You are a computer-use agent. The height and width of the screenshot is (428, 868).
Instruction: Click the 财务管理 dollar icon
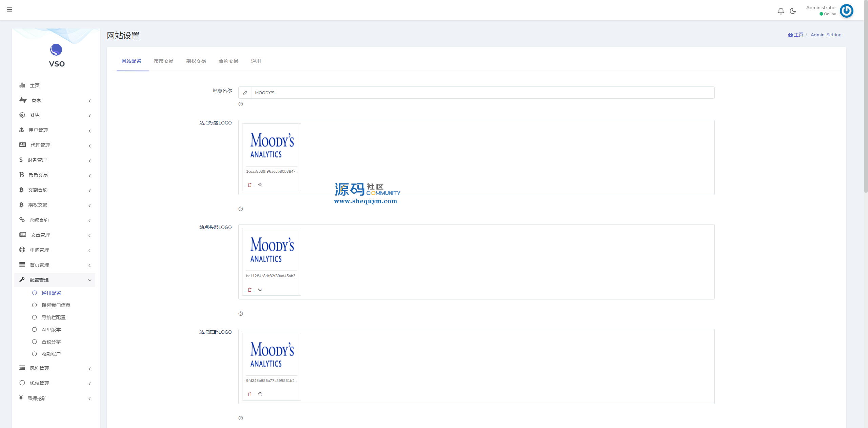click(x=21, y=160)
